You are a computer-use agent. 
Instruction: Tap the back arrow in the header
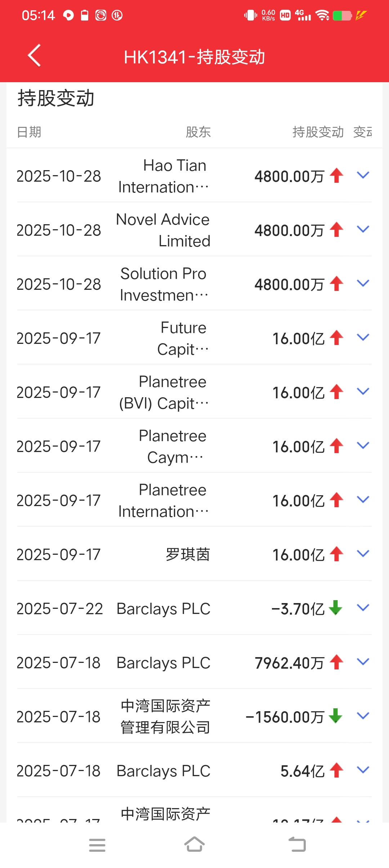pyautogui.click(x=34, y=56)
